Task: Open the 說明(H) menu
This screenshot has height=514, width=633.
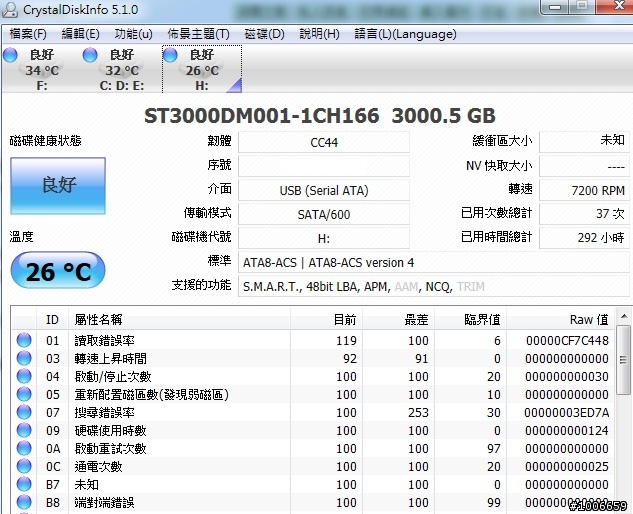Action: (x=319, y=34)
